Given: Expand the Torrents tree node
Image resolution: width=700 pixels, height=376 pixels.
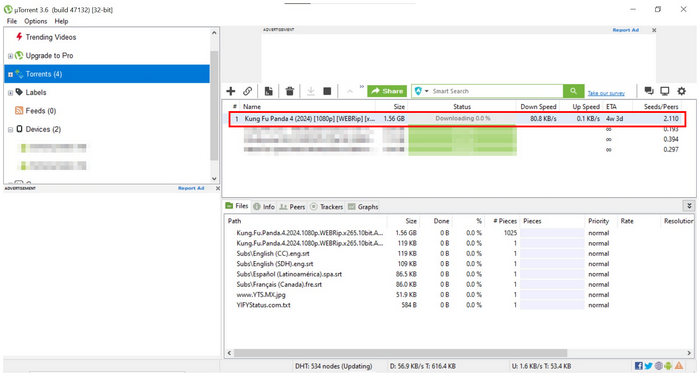Looking at the screenshot, I should 10,74.
